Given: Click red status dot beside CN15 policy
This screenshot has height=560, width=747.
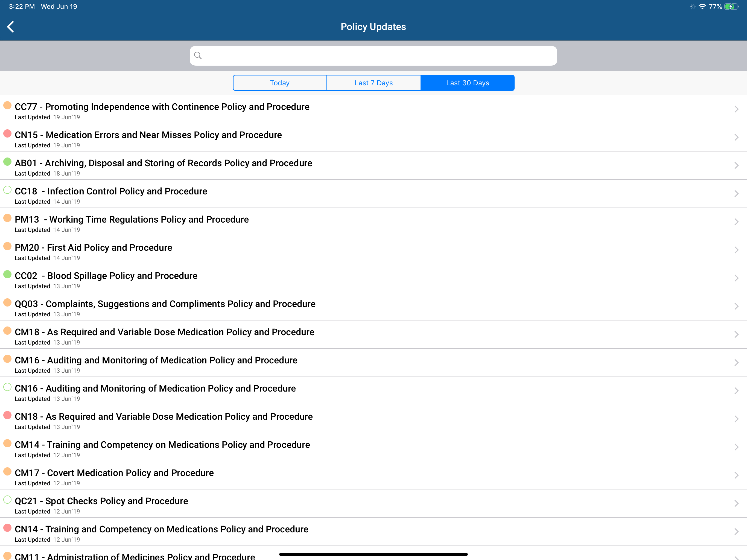Looking at the screenshot, I should coord(7,134).
